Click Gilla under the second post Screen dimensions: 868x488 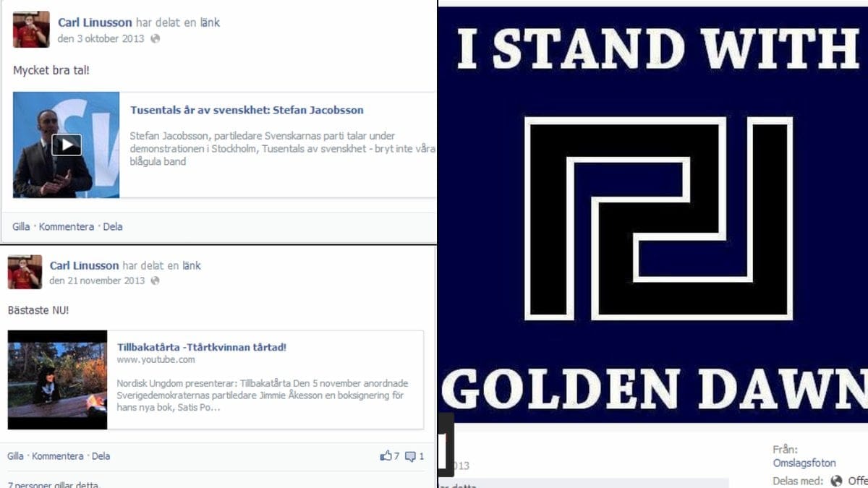point(15,456)
